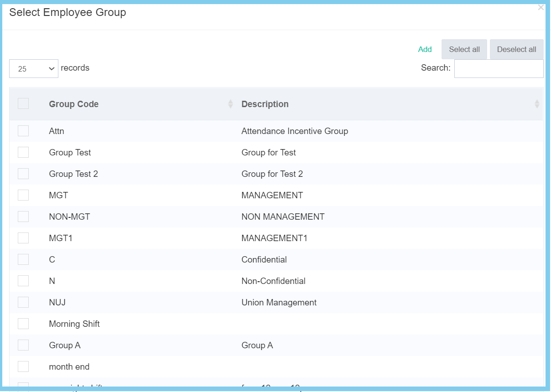This screenshot has width=551, height=392.
Task: Sort table by Group Code column
Action: (73, 104)
